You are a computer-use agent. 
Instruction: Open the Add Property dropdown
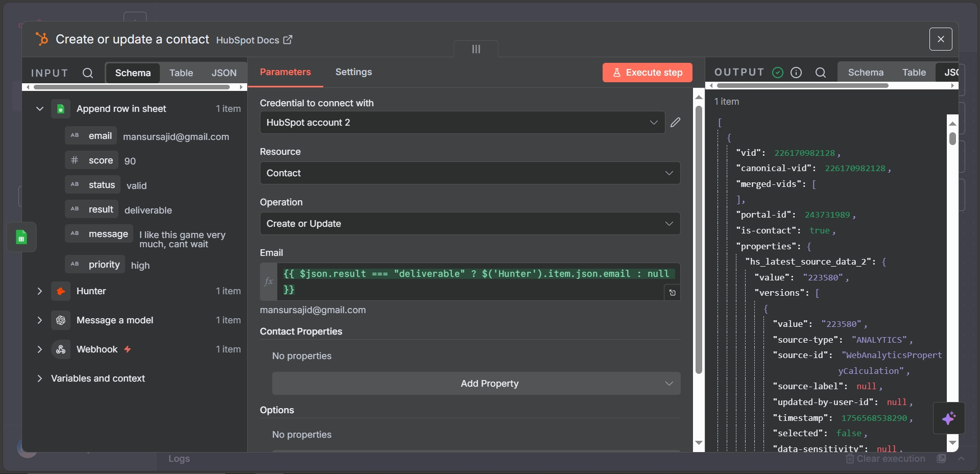pyautogui.click(x=476, y=384)
